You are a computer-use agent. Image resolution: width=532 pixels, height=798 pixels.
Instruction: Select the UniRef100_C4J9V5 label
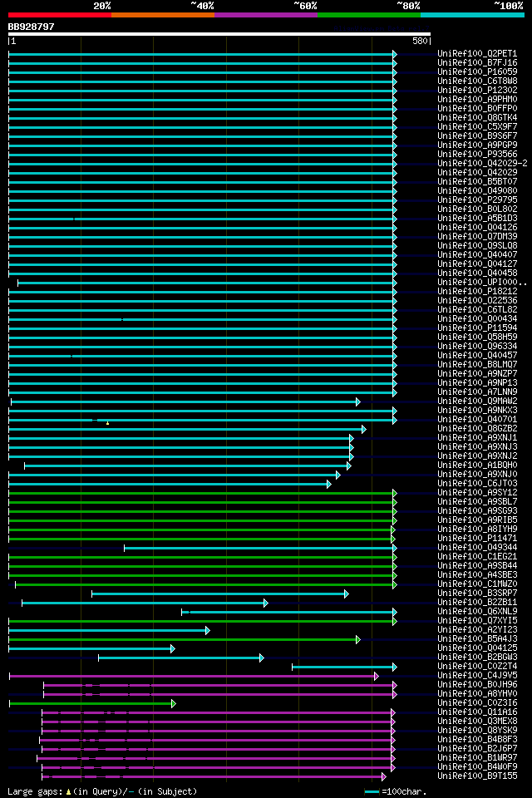click(477, 677)
